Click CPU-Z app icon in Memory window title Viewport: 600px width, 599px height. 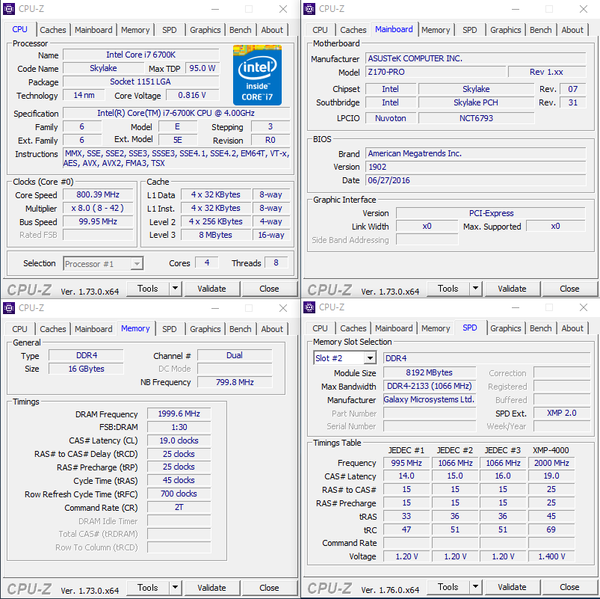[9, 308]
